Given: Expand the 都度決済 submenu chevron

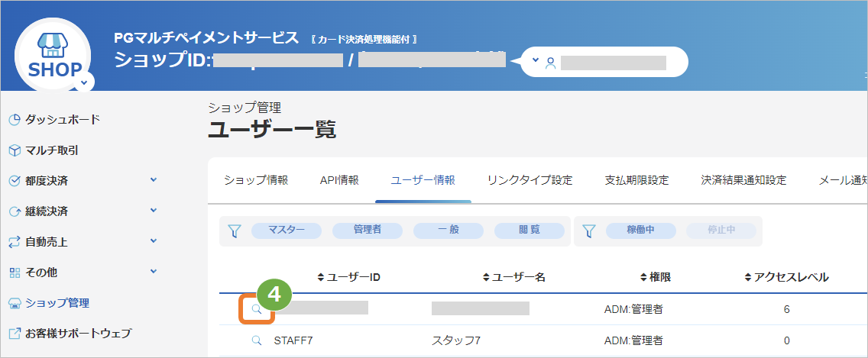Looking at the screenshot, I should tap(154, 180).
